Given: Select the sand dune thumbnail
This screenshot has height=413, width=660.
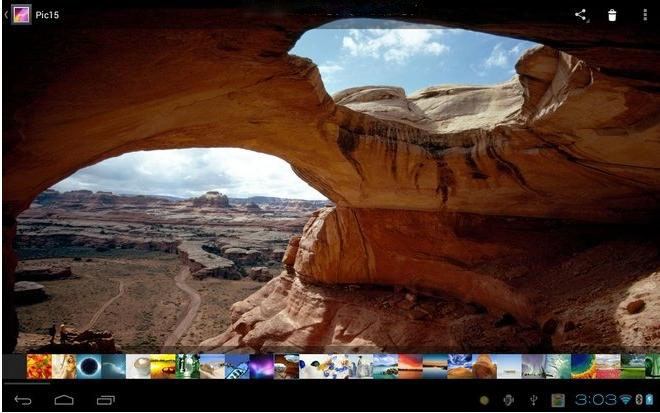Looking at the screenshot, I should (212, 366).
